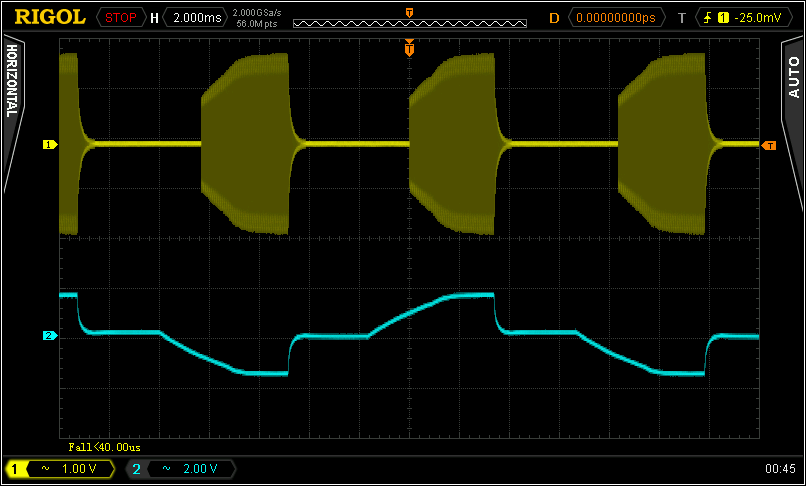Click the D delay label
806x486 pixels.
point(554,18)
